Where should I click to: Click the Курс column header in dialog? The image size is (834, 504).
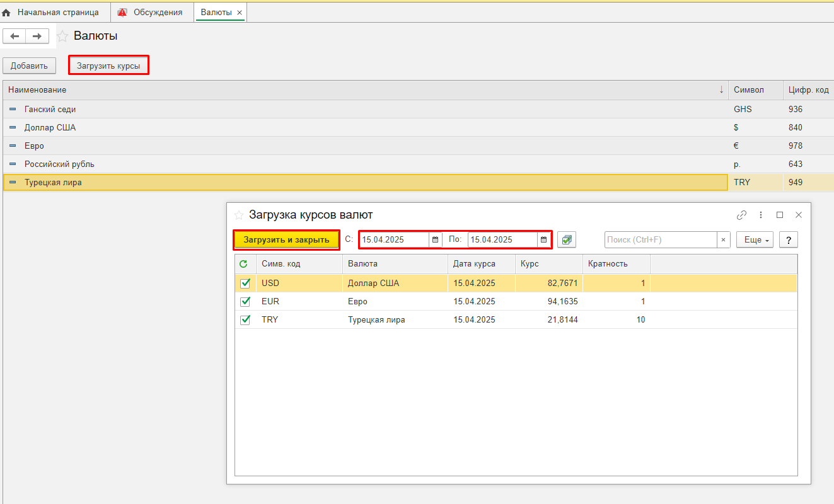tap(549, 264)
